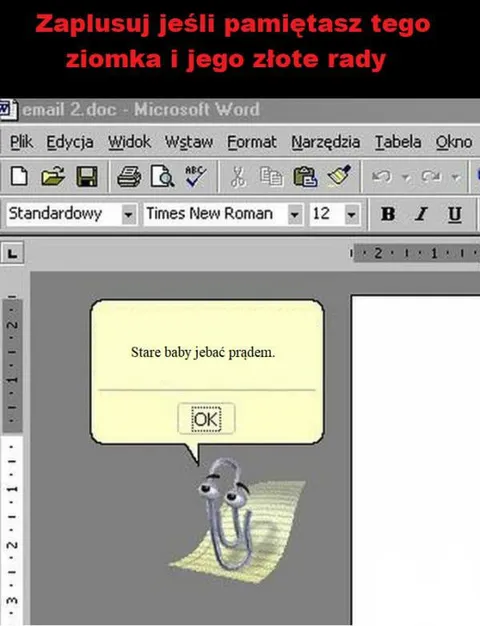This screenshot has width=480, height=626.
Task: Expand the Times New Roman font list
Action: click(x=295, y=215)
